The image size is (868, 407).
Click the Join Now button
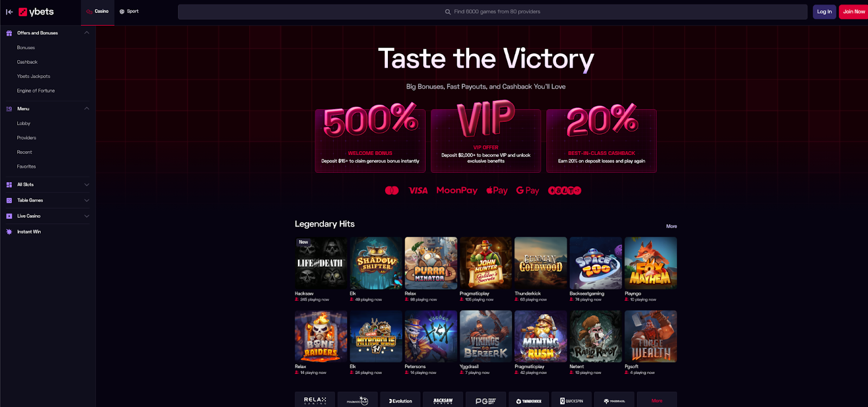coord(854,12)
